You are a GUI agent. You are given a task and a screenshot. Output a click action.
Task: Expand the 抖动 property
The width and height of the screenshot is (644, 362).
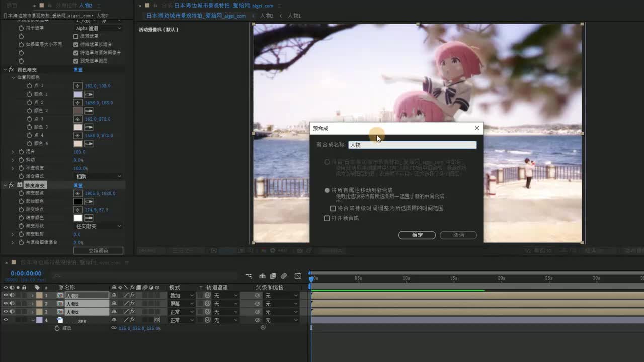pyautogui.click(x=13, y=160)
